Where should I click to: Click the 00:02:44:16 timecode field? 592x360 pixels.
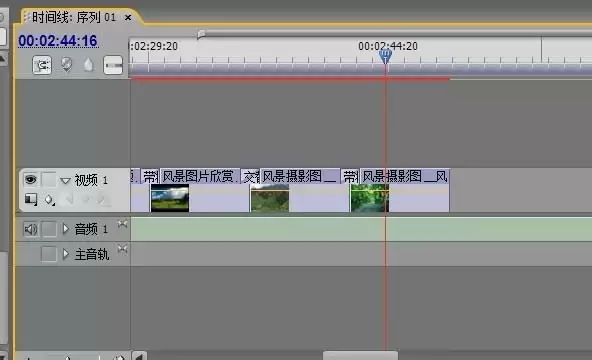coord(58,41)
